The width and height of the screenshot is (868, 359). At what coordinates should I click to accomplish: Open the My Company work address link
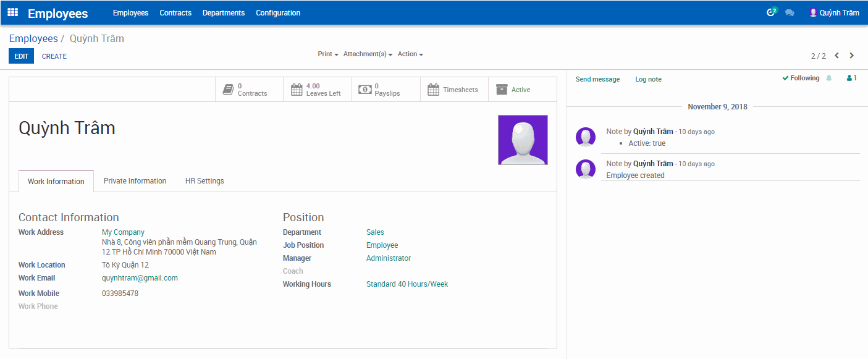pos(122,232)
